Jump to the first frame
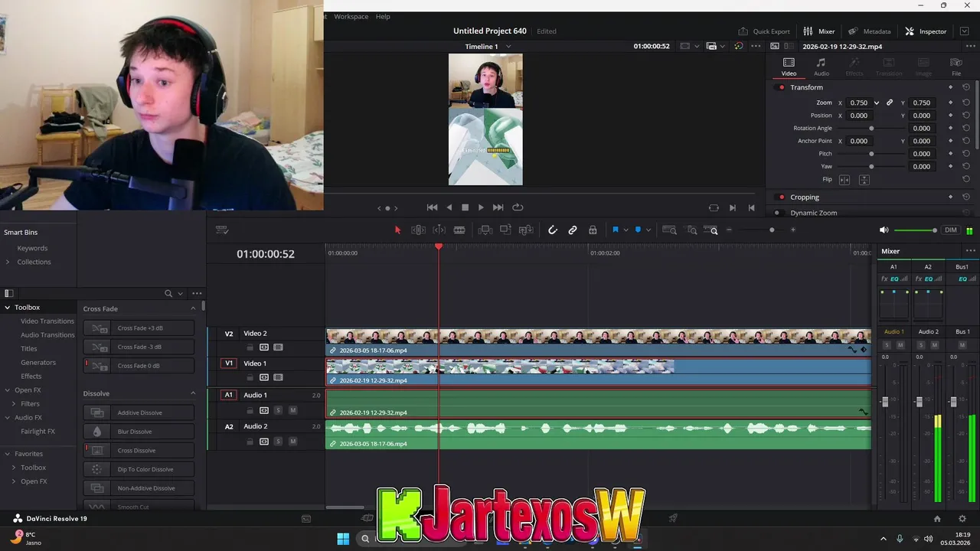 432,207
